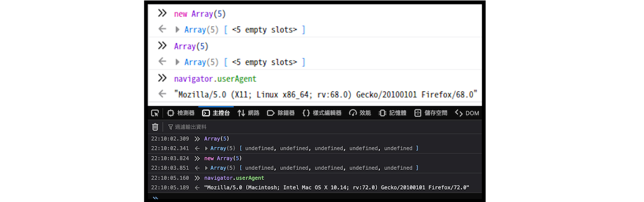The height and width of the screenshot is (202, 644).
Task: Select the 主控台 console tab
Action: [x=216, y=113]
